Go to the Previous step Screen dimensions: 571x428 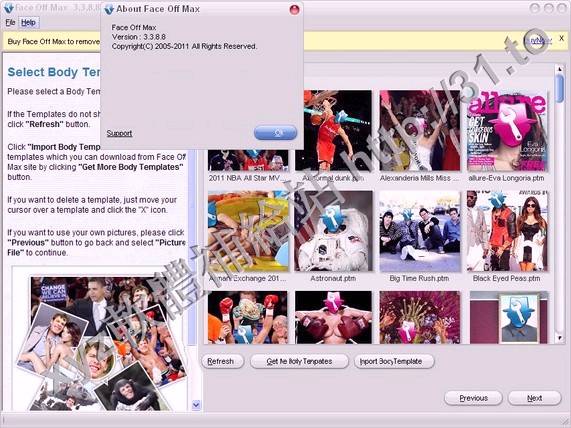pos(473,398)
